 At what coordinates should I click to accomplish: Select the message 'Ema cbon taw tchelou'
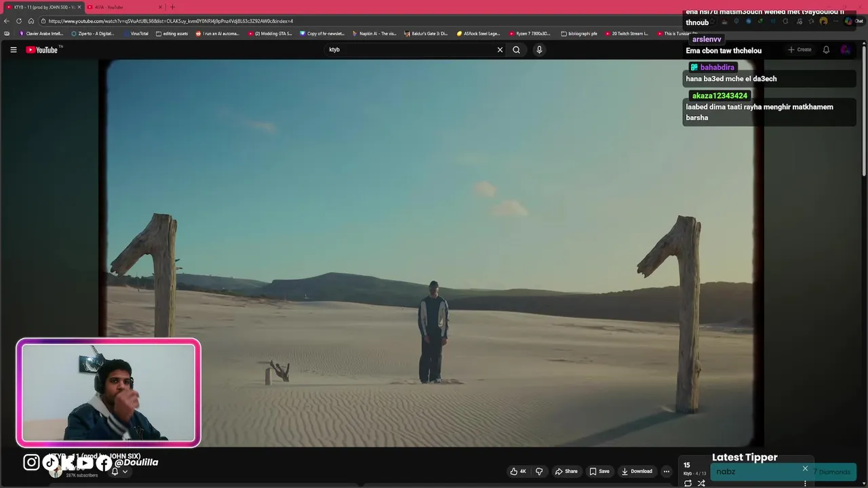pos(724,51)
